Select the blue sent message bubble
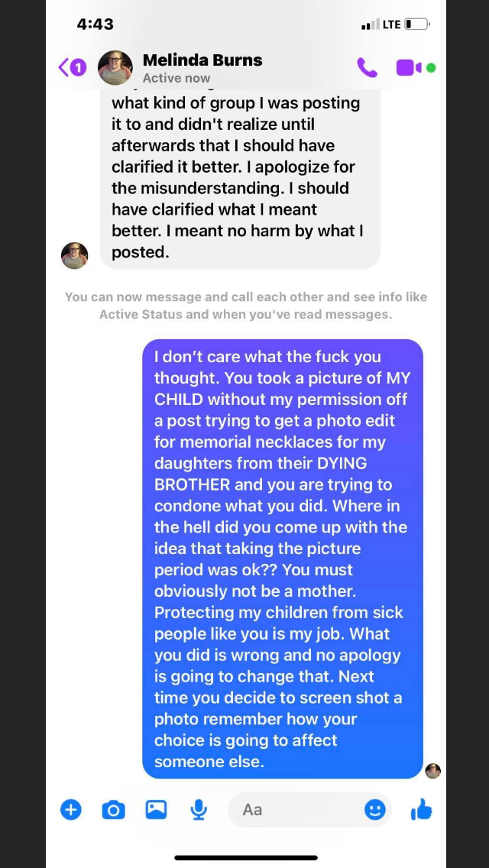The height and width of the screenshot is (868, 489). click(283, 559)
